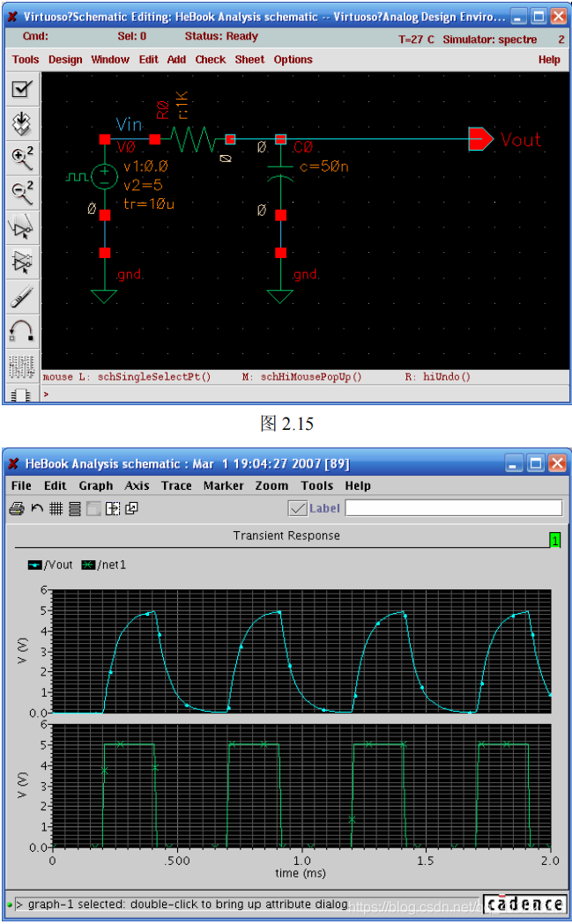Select the Copy instance tool icon
The height and width of the screenshot is (924, 572).
(22, 262)
